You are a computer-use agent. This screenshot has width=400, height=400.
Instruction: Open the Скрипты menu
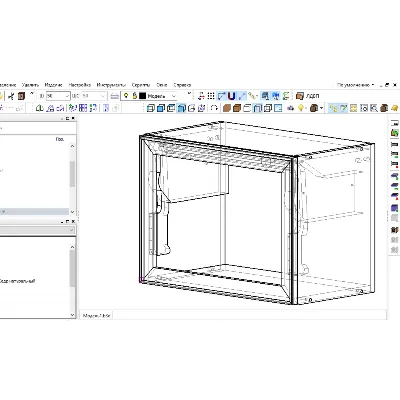141,85
